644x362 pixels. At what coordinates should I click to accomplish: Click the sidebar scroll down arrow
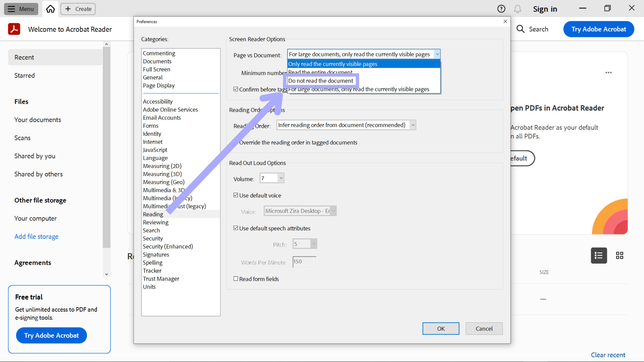[x=106, y=274]
